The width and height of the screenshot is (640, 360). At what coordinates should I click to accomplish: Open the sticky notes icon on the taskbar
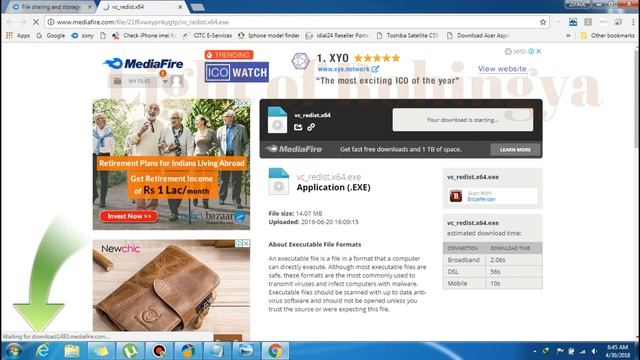pos(100,351)
